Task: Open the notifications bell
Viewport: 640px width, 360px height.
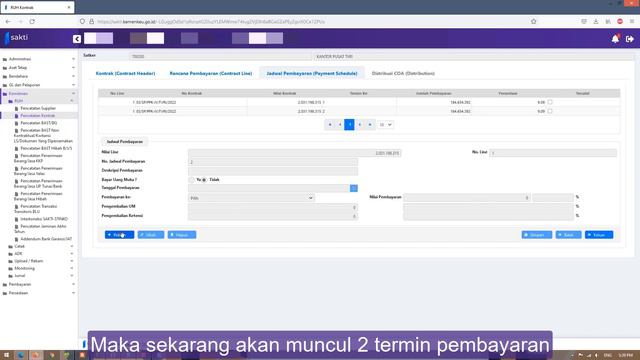Action: pos(615,39)
